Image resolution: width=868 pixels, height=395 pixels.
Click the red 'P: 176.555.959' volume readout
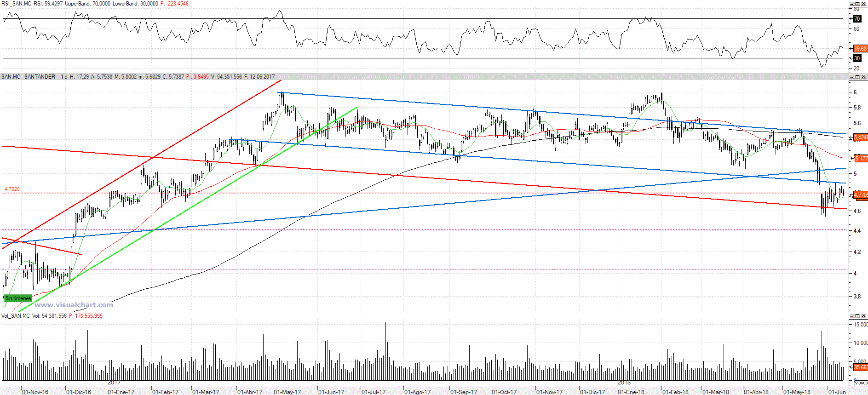[86, 316]
